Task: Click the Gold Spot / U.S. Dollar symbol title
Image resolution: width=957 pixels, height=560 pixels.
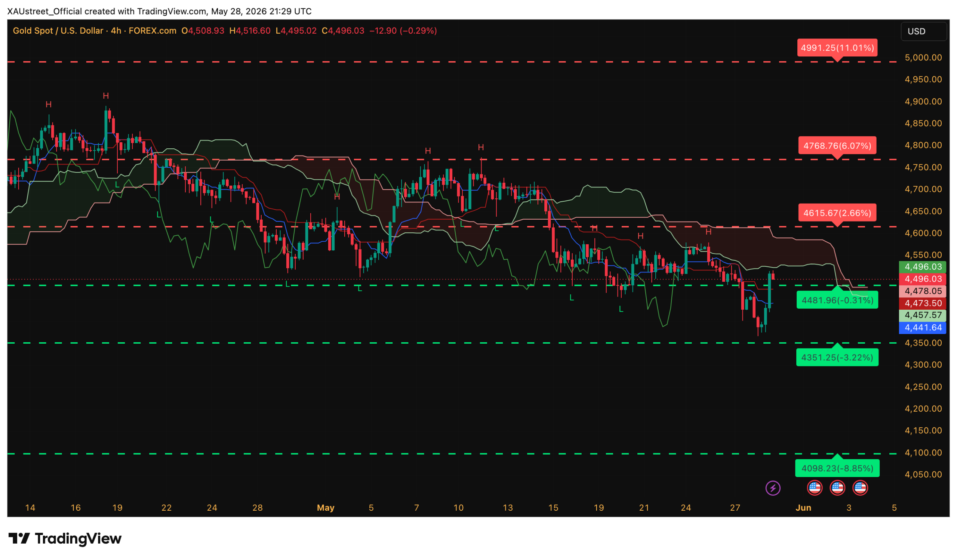Action: click(58, 31)
